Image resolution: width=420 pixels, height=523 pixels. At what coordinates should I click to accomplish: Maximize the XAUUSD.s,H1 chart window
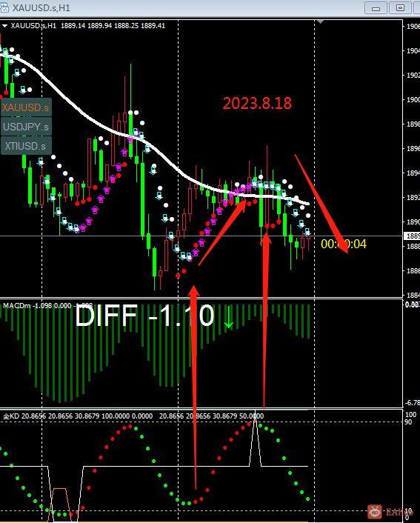click(x=400, y=8)
